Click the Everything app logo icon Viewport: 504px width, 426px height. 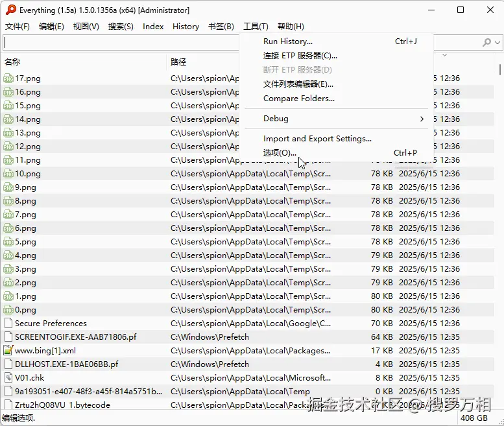pyautogui.click(x=10, y=10)
